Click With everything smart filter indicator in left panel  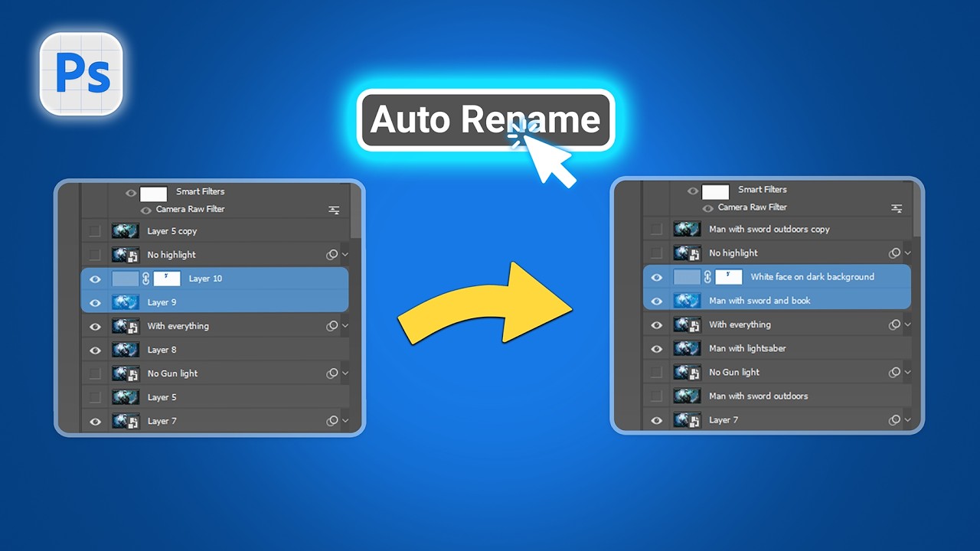[x=332, y=326]
